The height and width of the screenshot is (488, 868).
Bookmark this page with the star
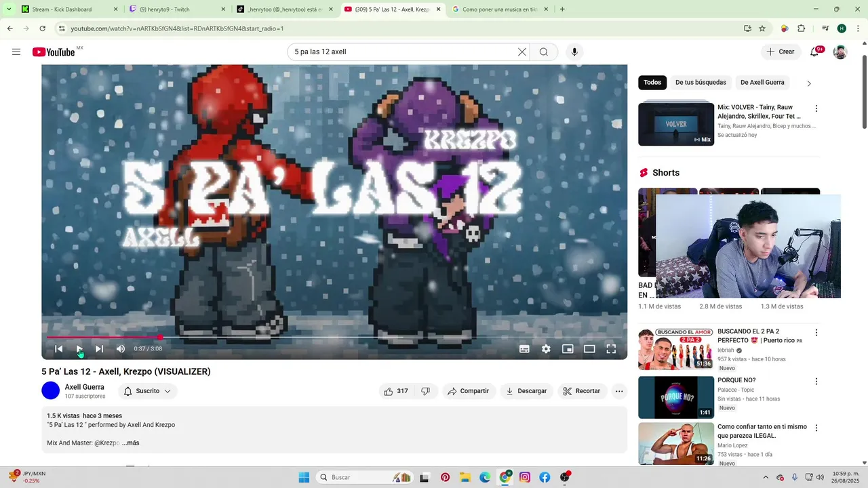[x=762, y=28]
